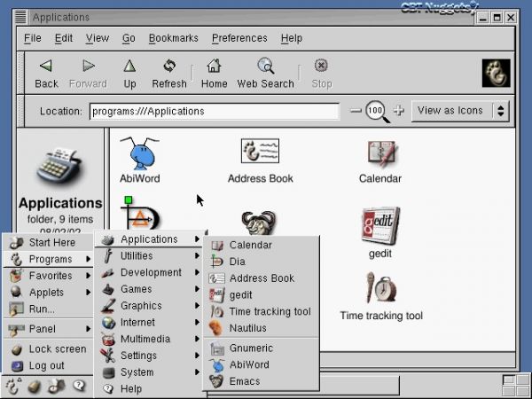Open Web Search magnifier icon
532x399 pixels.
pos(265,66)
